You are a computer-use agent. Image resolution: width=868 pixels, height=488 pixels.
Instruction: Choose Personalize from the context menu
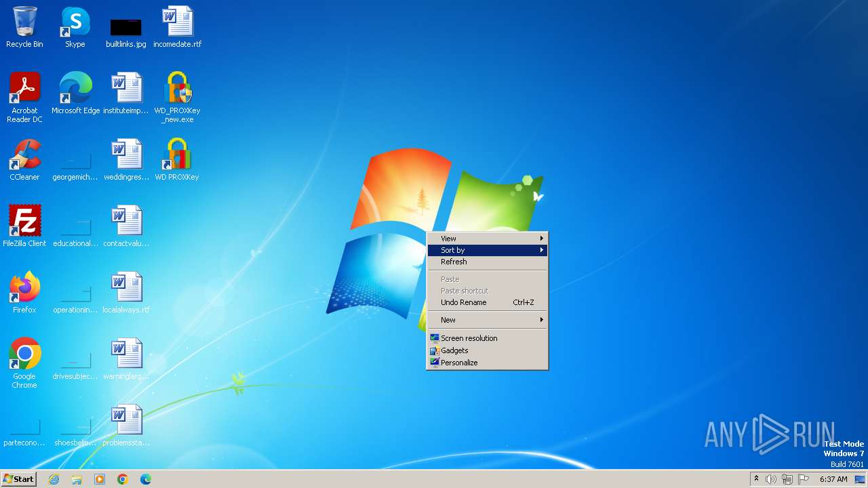[487, 363]
